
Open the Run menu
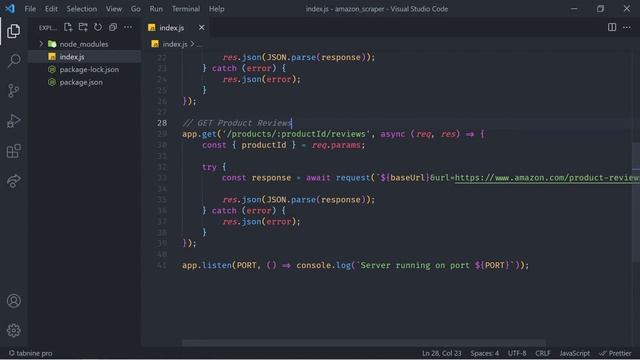point(156,9)
